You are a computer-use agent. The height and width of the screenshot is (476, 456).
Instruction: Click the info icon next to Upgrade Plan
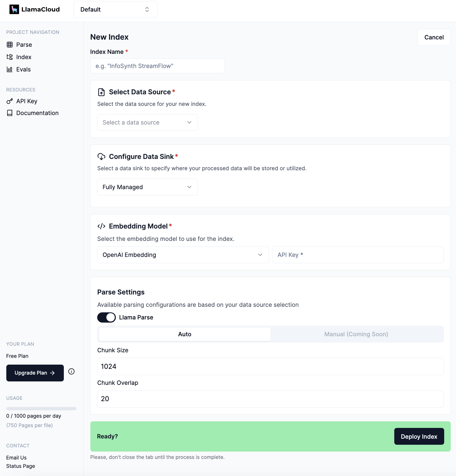[x=71, y=371]
